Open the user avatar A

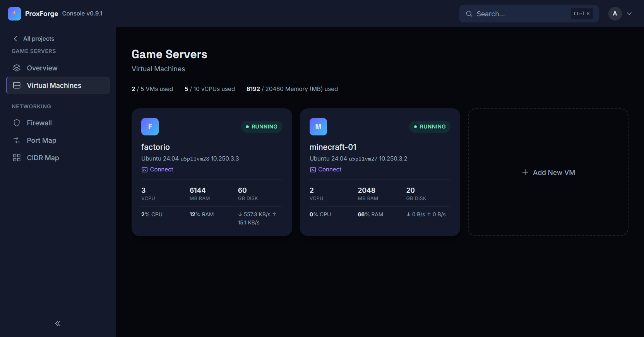coord(615,14)
